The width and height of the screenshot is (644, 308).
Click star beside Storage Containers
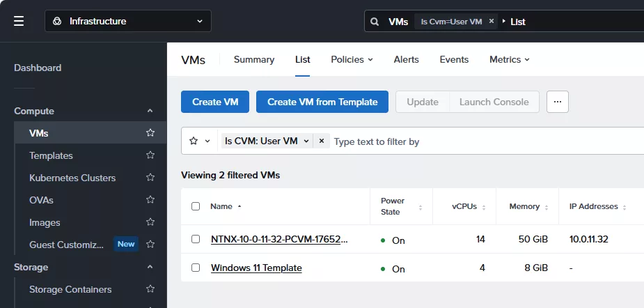[150, 289]
